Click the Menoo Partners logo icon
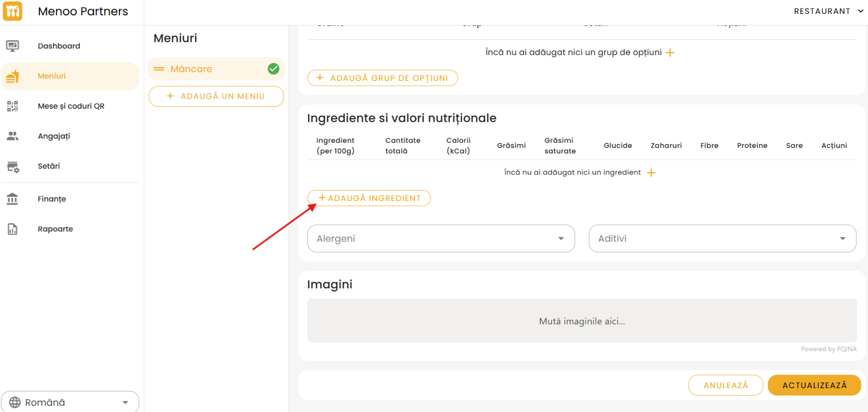This screenshot has height=412, width=868. pos(12,11)
